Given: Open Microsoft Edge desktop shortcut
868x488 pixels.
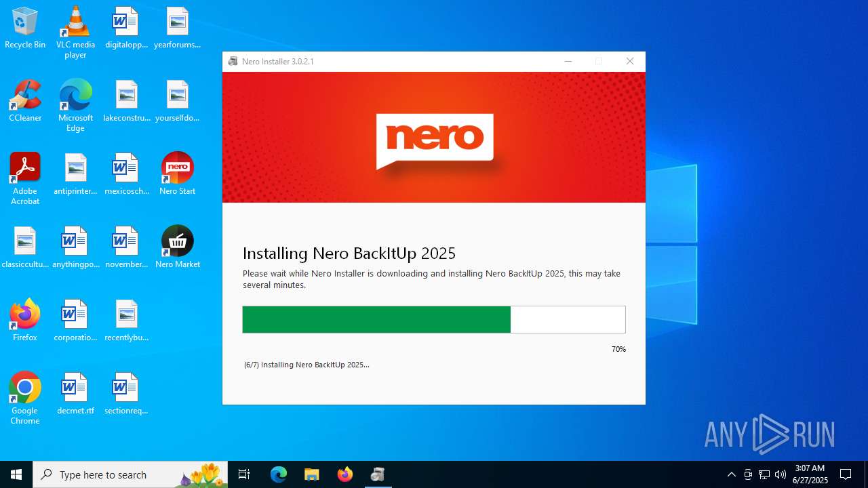Looking at the screenshot, I should point(75,106).
